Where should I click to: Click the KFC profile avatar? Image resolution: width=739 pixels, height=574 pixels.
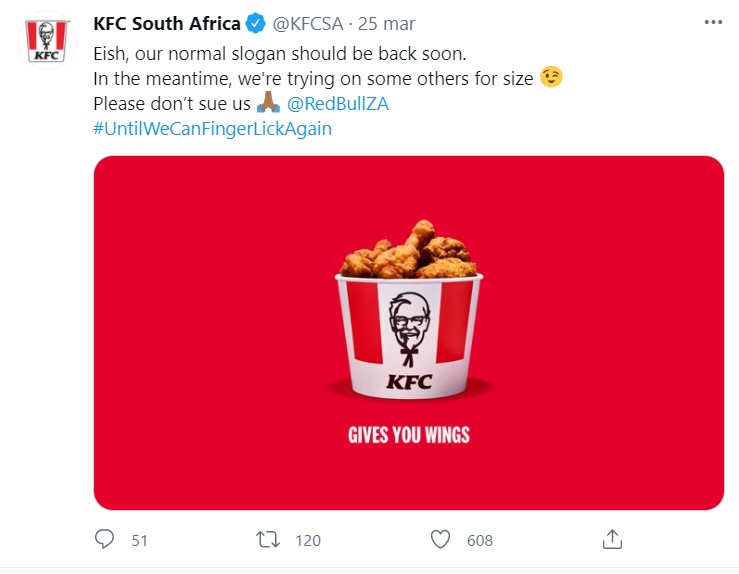click(45, 42)
